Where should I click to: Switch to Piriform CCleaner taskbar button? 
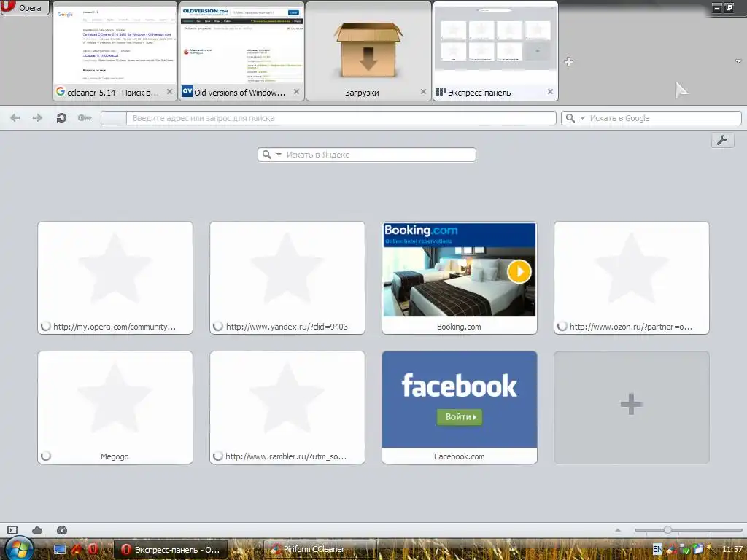pyautogui.click(x=320, y=550)
